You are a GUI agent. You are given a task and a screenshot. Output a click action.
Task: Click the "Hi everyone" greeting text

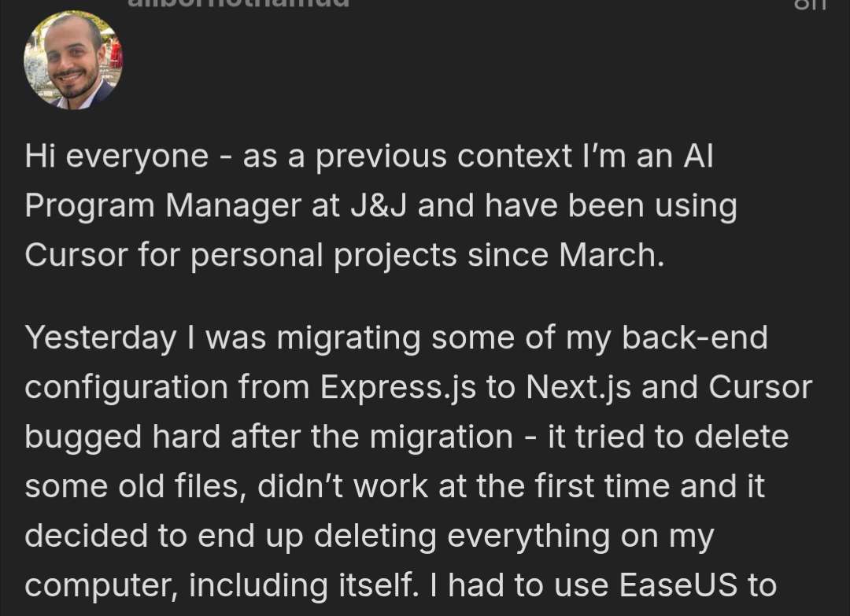(x=116, y=157)
